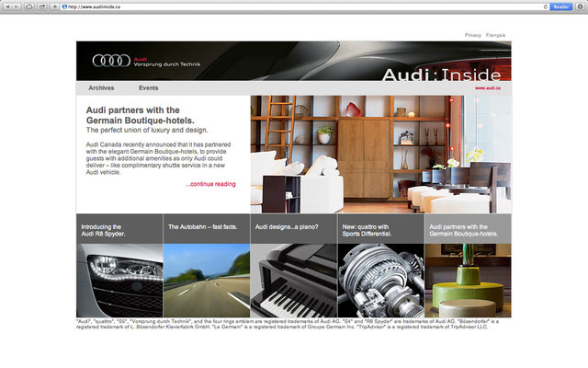Open the Autobahn road thumbnail
Screen dimensions: 588x368
207,281
